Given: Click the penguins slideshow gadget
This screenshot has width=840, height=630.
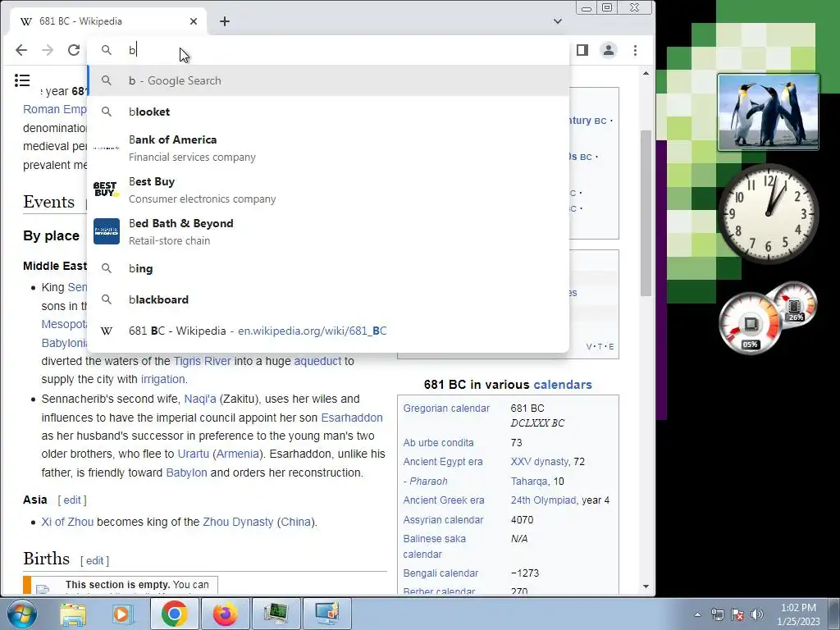Looking at the screenshot, I should [768, 112].
